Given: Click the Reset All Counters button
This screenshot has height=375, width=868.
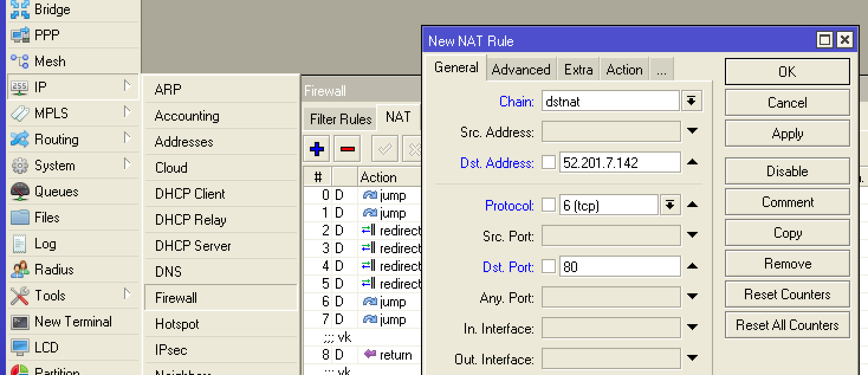Looking at the screenshot, I should [787, 325].
